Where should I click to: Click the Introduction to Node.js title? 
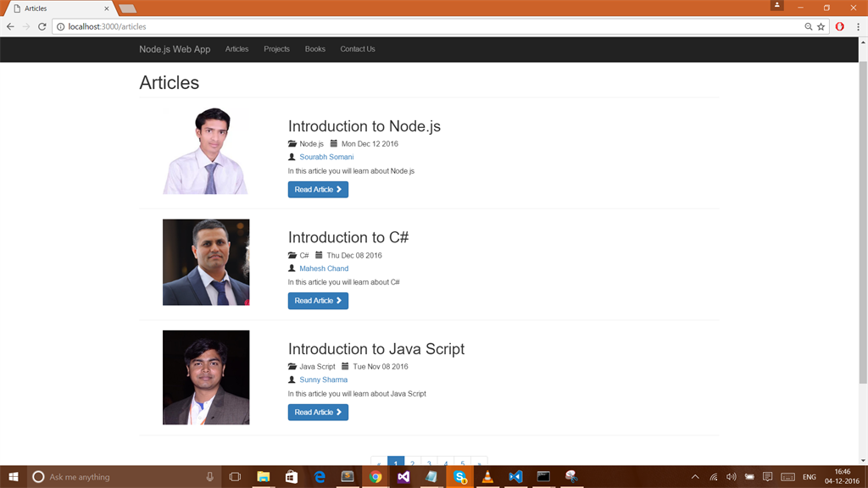pos(364,126)
